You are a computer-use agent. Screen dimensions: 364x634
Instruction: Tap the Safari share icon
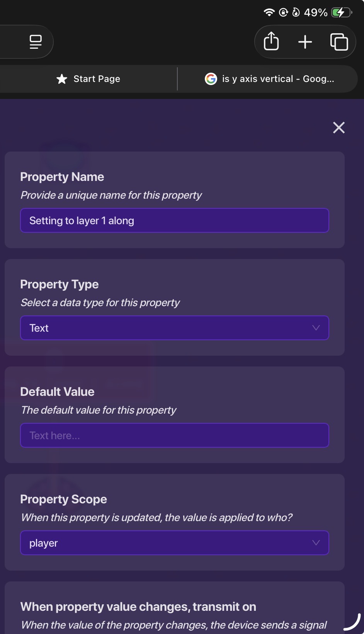[271, 41]
